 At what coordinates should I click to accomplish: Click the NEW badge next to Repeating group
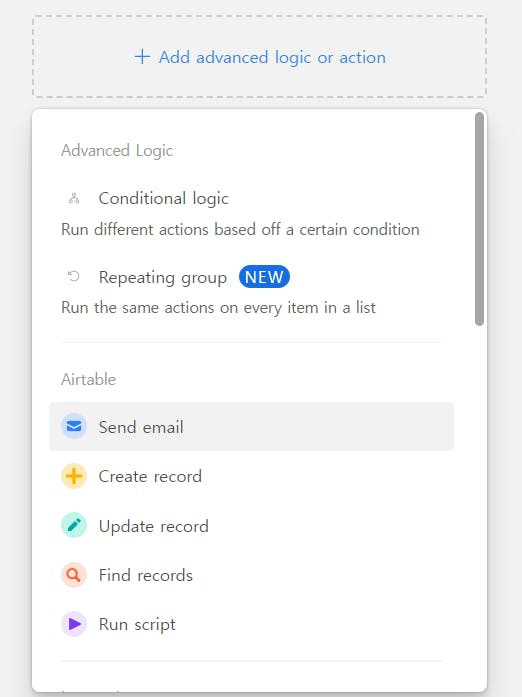coord(264,277)
